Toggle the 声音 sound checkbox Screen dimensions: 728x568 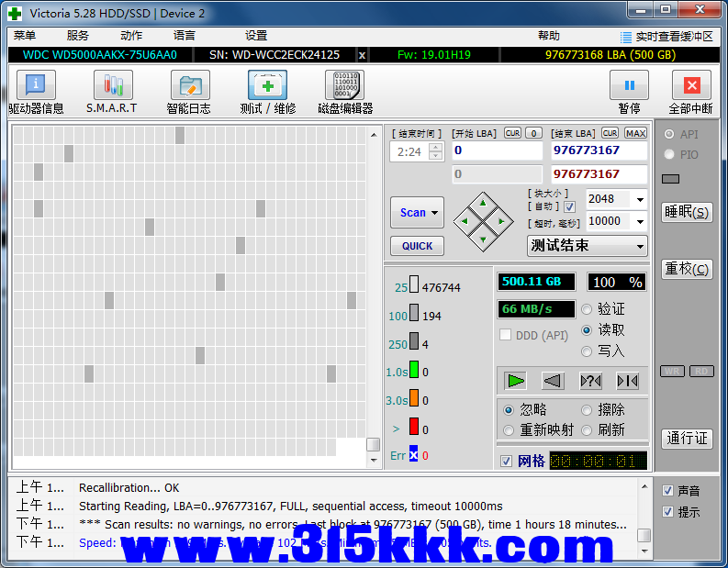[667, 491]
